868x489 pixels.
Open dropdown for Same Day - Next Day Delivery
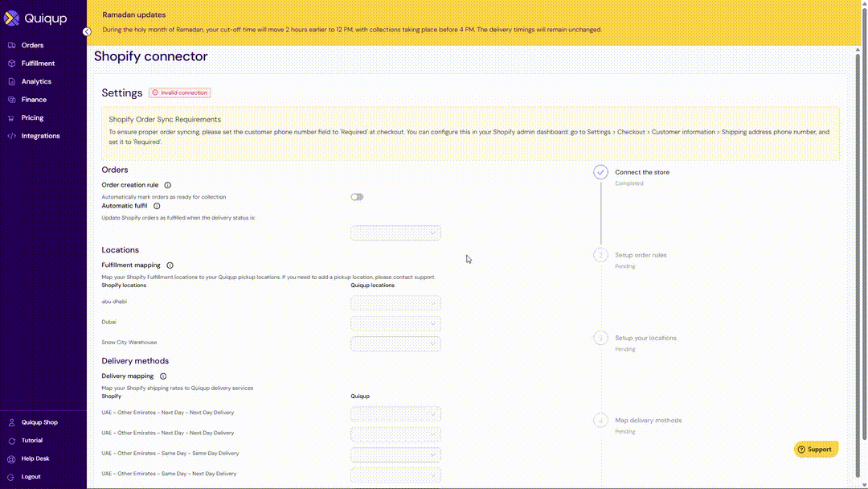pos(395,475)
